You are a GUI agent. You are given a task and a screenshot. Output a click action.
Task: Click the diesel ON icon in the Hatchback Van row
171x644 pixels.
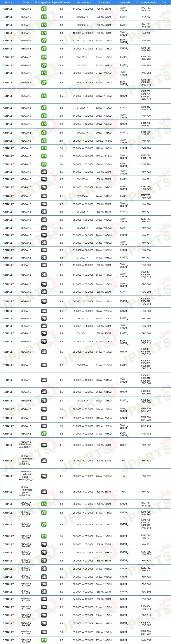(x=44, y=445)
